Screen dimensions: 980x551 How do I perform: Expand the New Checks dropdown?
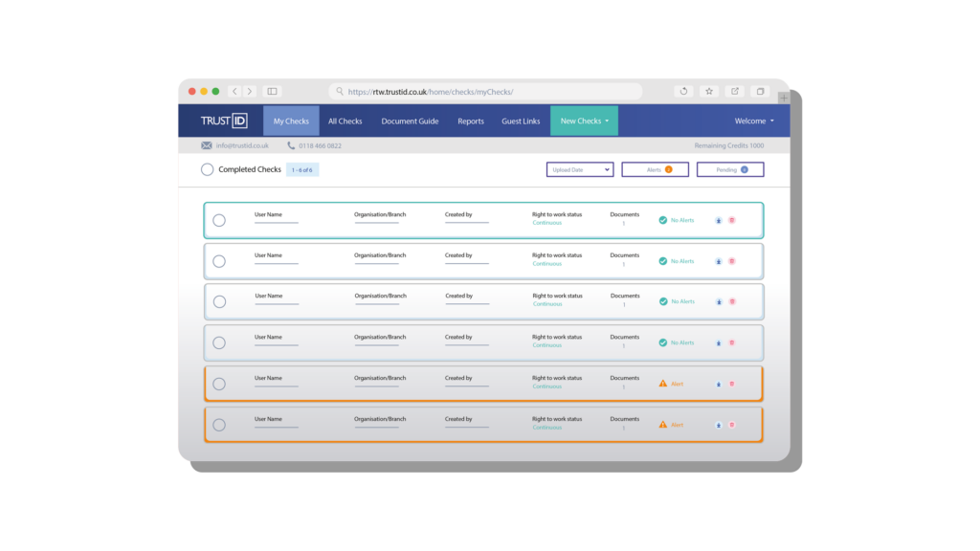click(584, 121)
